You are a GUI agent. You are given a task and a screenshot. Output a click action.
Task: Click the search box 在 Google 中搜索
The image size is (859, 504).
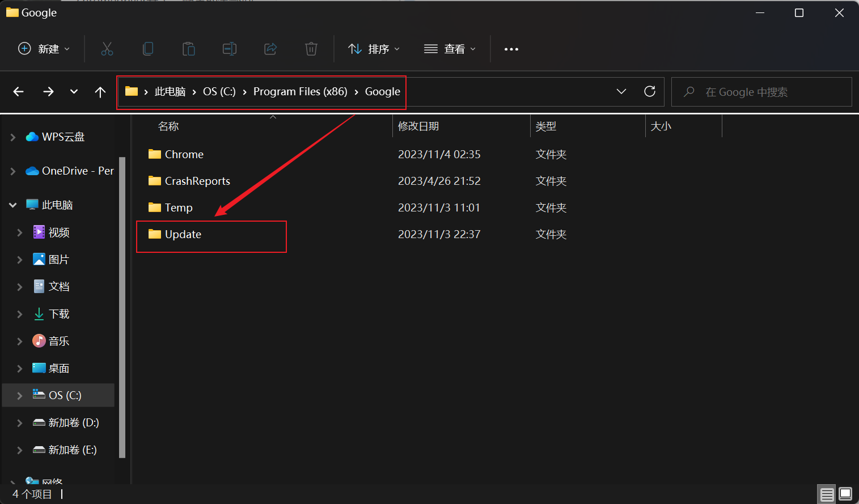(x=761, y=92)
